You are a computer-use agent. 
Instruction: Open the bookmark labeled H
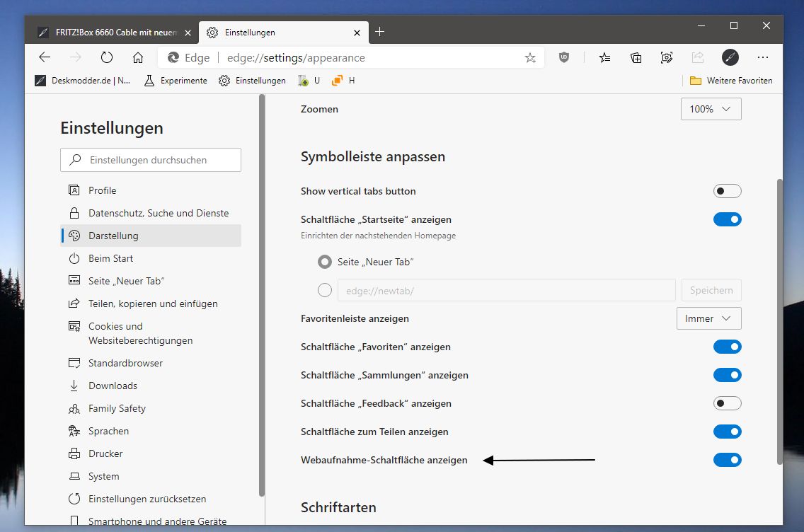coord(343,81)
